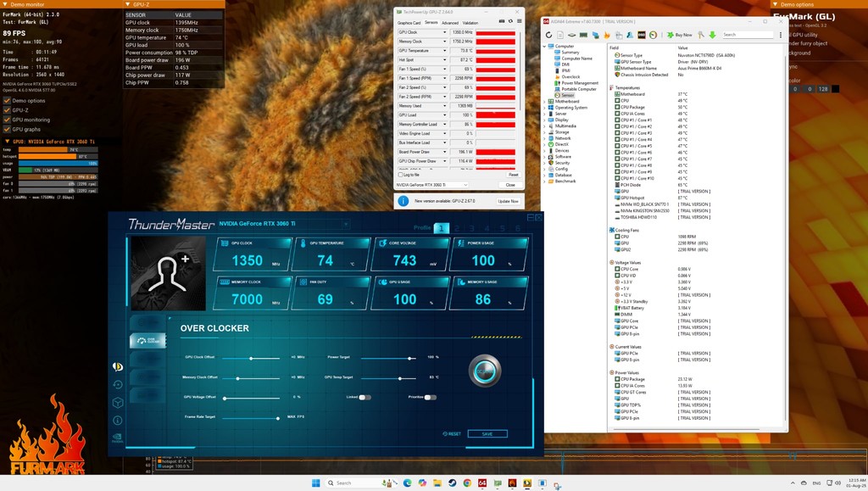Adjust the Power Target slider handle
Viewport: 868px width, 491px height.
tap(410, 358)
